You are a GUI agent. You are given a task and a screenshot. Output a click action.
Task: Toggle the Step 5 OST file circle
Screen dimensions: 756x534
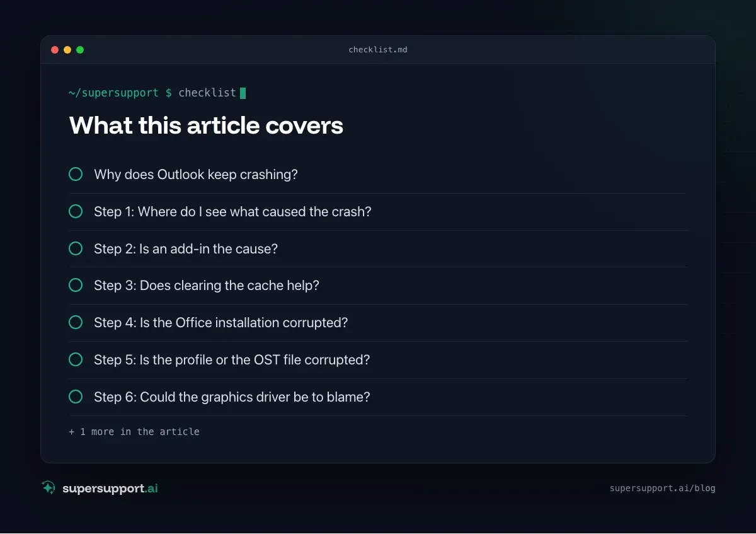[76, 359]
